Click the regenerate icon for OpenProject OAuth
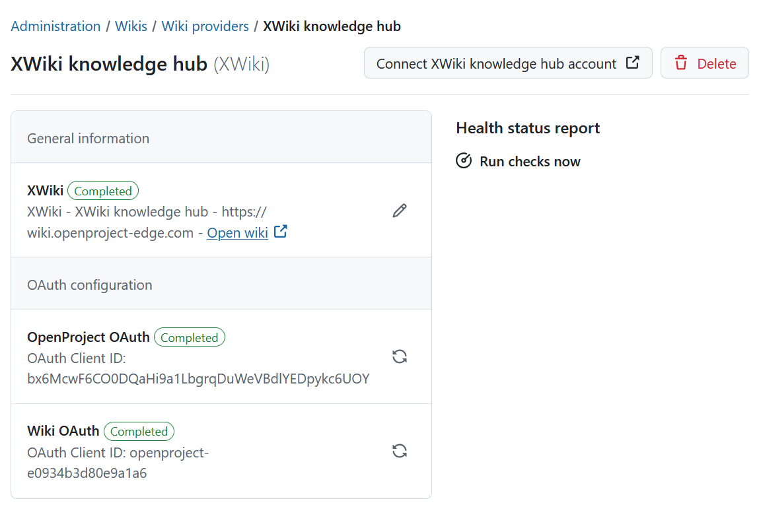 400,357
